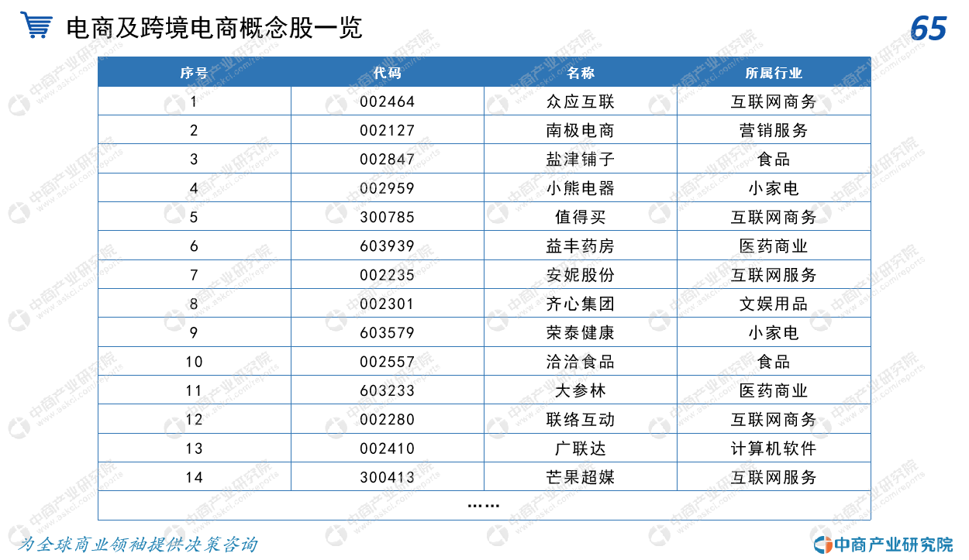Select stock code 002847
This screenshot has width=969, height=560.
click(x=387, y=160)
